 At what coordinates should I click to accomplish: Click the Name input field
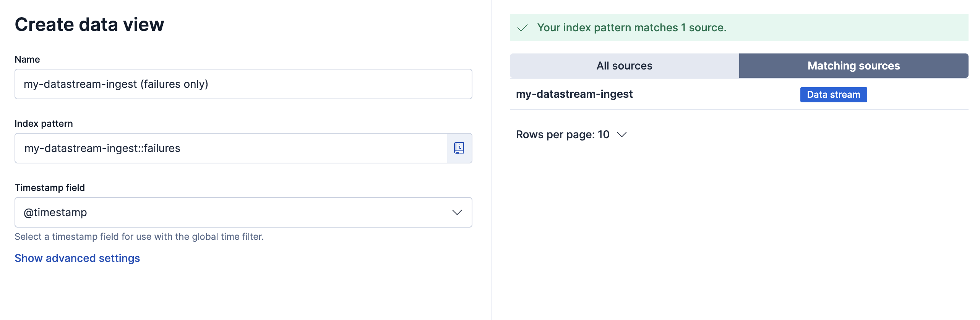coord(243,84)
